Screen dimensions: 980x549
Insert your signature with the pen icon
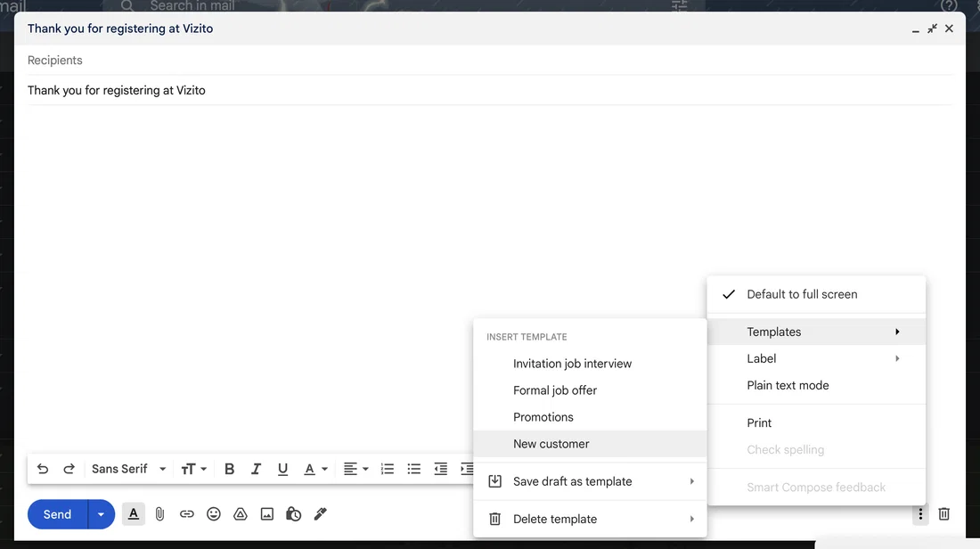pyautogui.click(x=320, y=513)
